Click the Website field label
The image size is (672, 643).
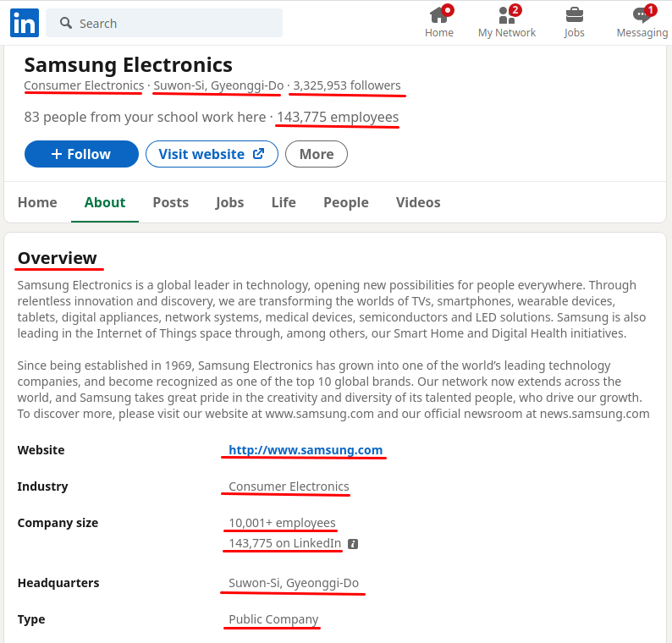pos(41,450)
